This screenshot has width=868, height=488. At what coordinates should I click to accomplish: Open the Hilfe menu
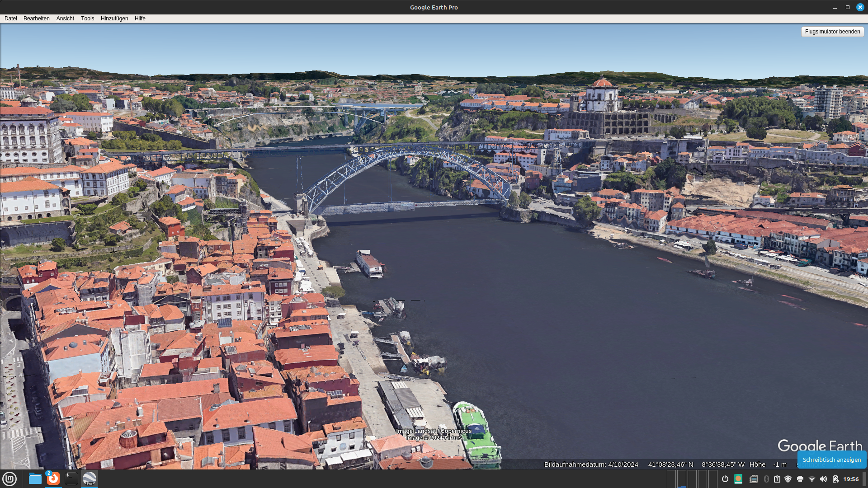(140, 19)
